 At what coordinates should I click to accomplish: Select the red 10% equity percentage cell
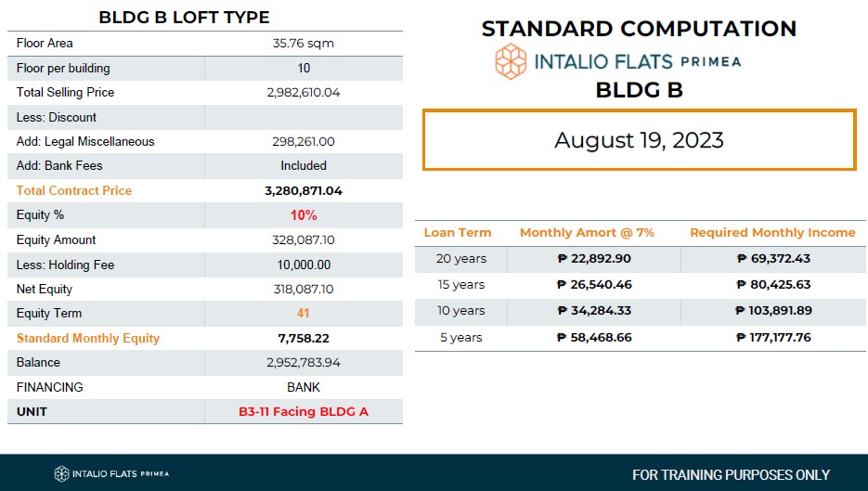tap(304, 215)
